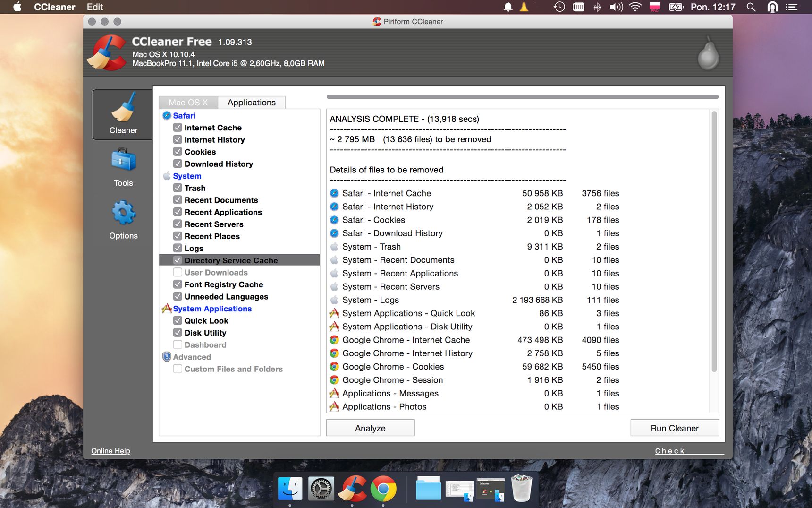Click the clock showing Pon. 12:17
The image size is (812, 508).
[713, 7]
